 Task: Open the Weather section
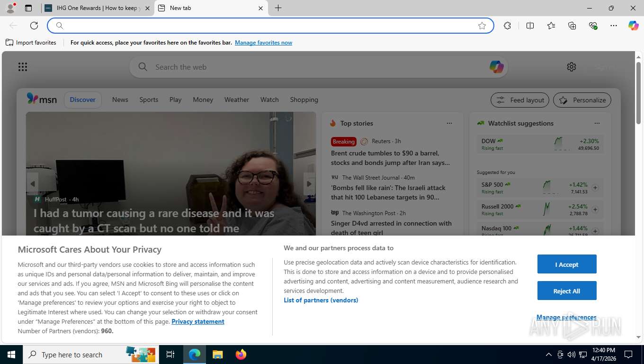237,100
